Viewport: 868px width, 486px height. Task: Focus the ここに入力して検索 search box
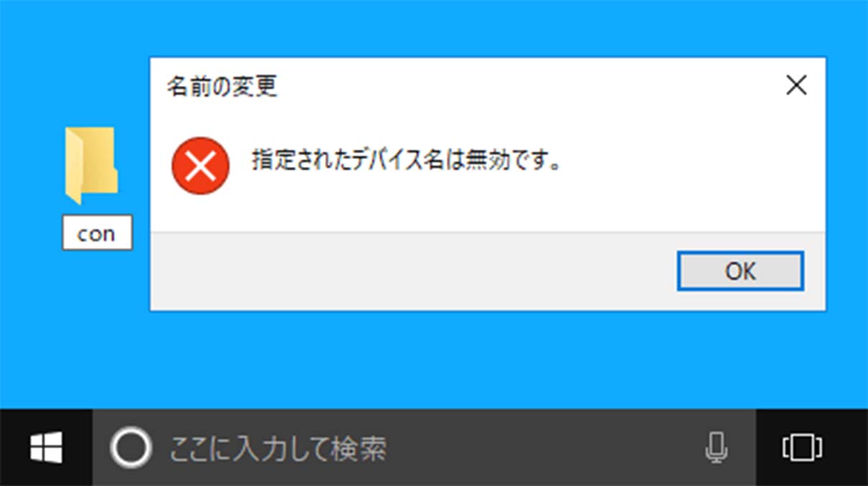tap(423, 448)
